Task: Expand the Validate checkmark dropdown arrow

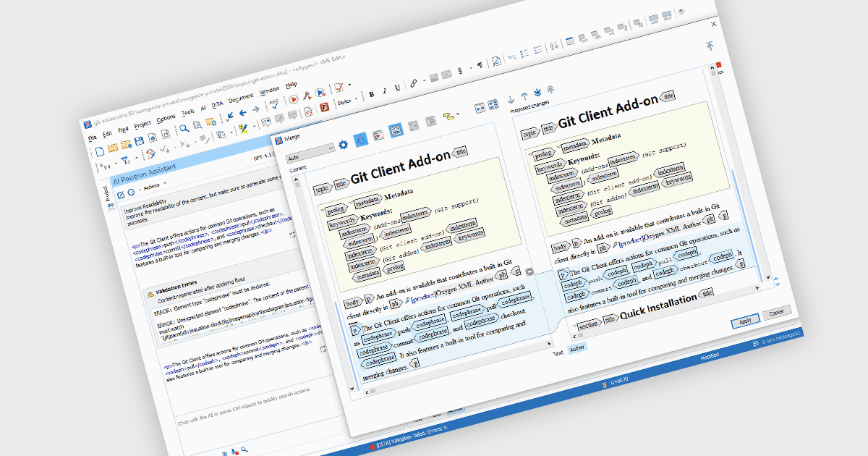Action: (348, 85)
